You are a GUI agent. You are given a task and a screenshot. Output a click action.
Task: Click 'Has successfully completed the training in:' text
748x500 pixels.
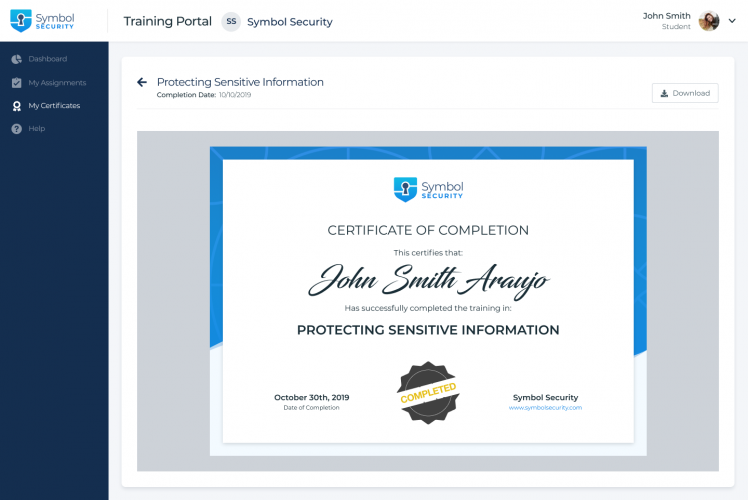428,308
